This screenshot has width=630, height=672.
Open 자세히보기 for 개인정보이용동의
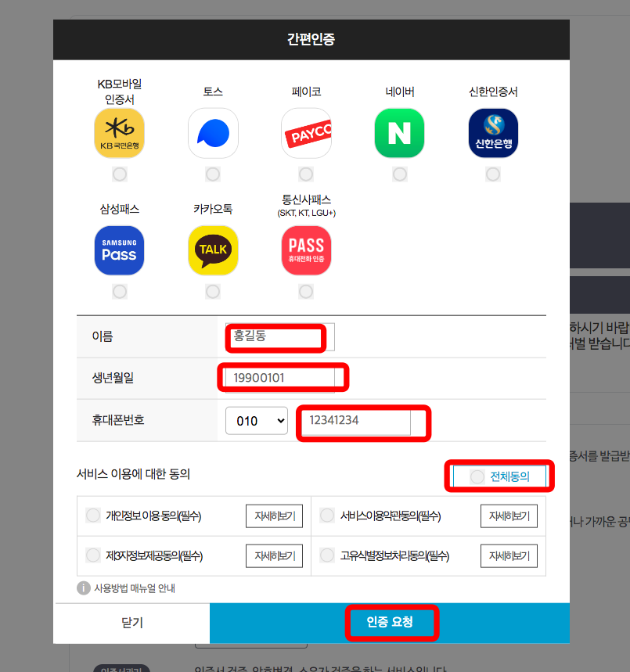tap(275, 516)
